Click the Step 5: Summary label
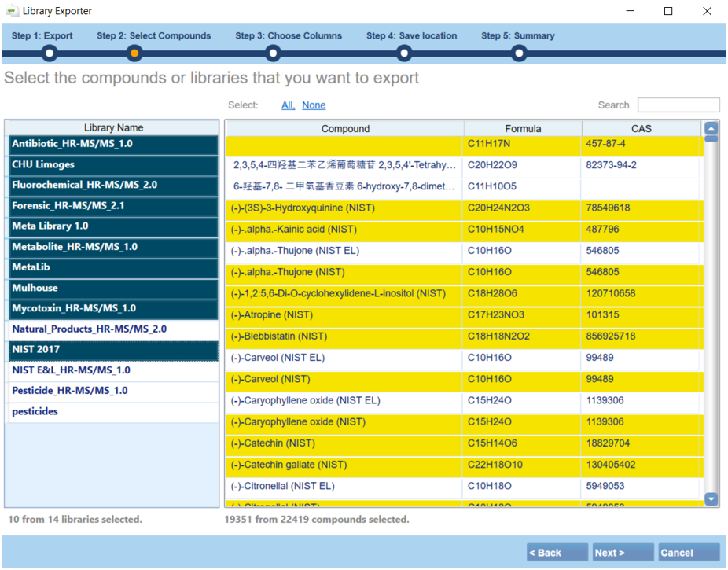The width and height of the screenshot is (728, 570). coord(517,35)
